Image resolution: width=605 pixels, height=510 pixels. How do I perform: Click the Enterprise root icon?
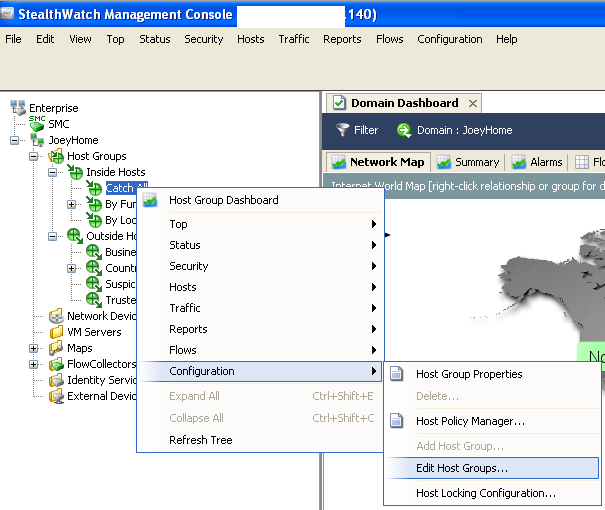tap(17, 108)
